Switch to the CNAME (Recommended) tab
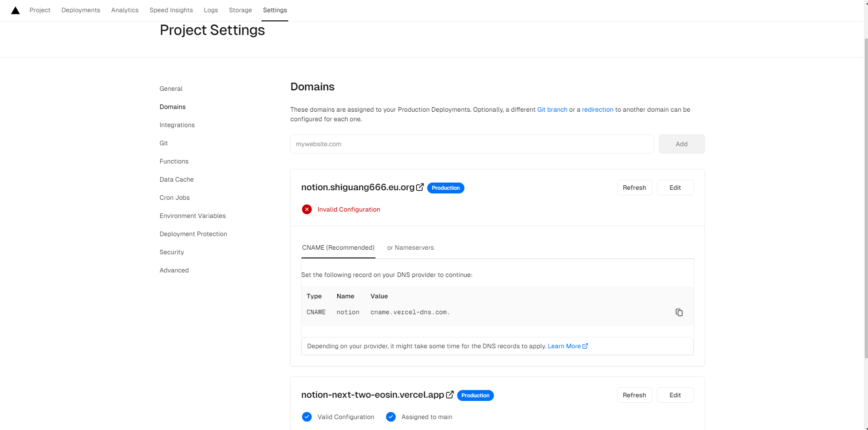The height and width of the screenshot is (430, 868). pyautogui.click(x=338, y=247)
